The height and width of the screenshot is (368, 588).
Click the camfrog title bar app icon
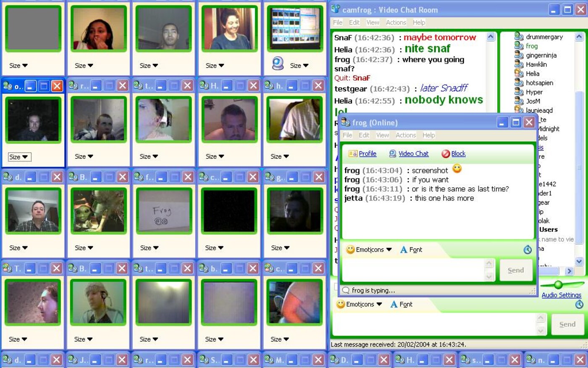click(336, 9)
